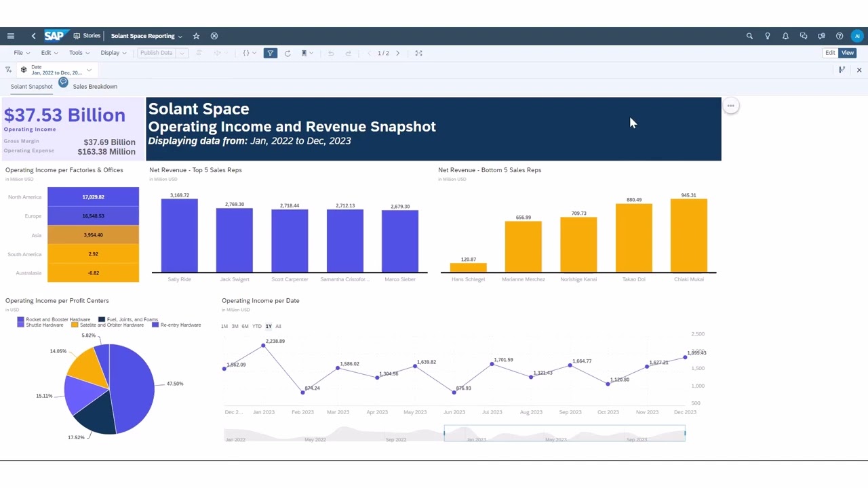The width and height of the screenshot is (868, 488).
Task: Open Stories from the breadcrumb
Action: click(87, 36)
